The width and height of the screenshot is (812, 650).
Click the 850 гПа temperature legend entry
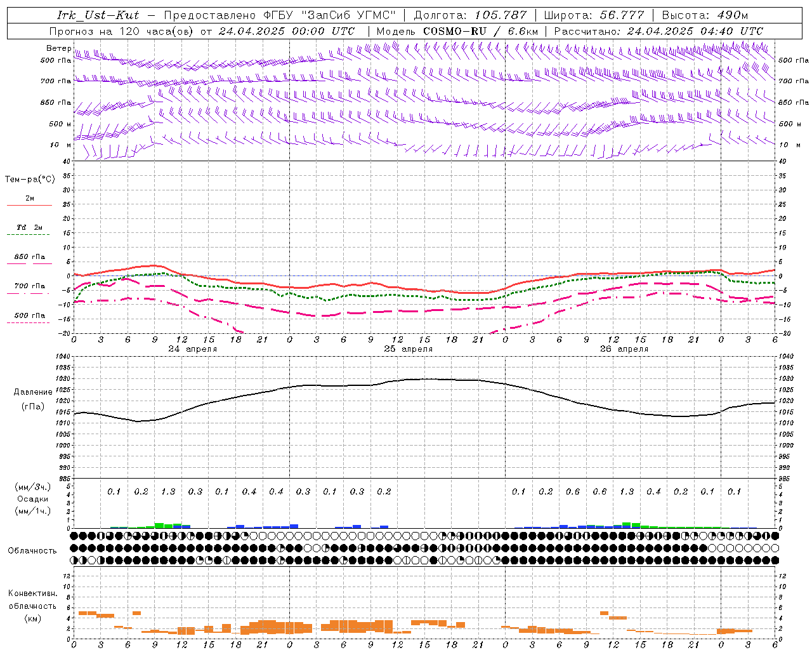29,257
